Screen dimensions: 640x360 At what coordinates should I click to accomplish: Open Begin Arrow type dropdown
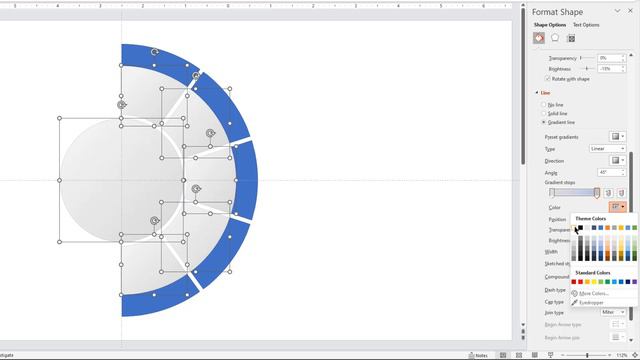pyautogui.click(x=618, y=324)
